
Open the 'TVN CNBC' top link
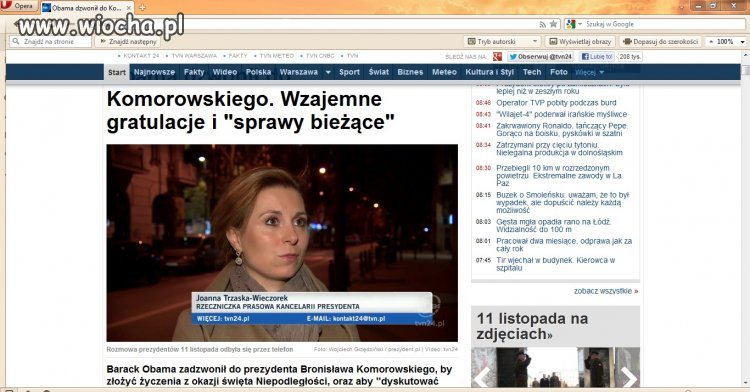pos(320,56)
